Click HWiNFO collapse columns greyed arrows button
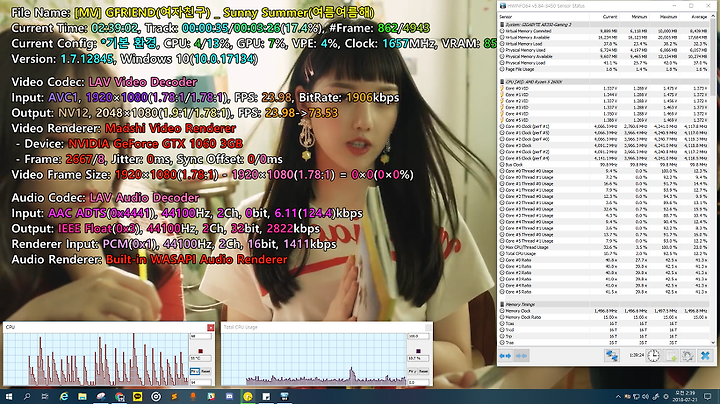 (521, 356)
